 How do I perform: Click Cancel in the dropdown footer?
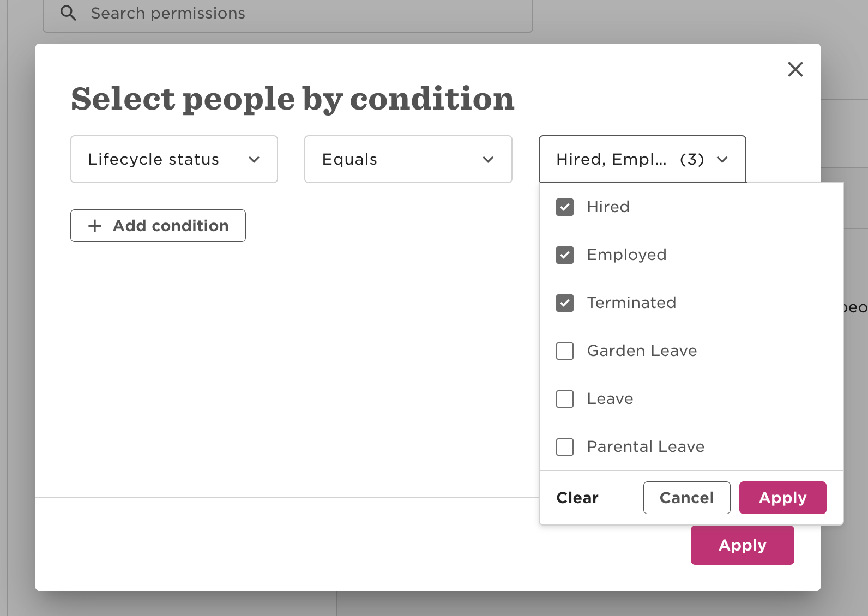tap(686, 498)
